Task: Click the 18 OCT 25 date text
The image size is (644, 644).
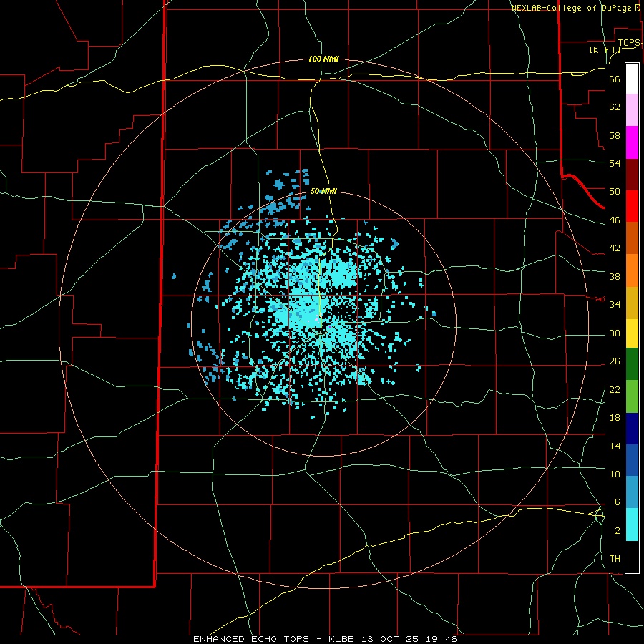Action: pyautogui.click(x=390, y=639)
